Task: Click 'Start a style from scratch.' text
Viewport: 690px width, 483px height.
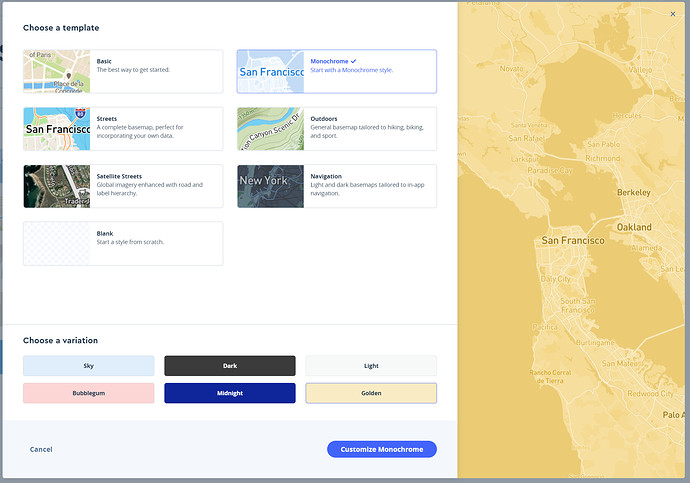Action: (x=130, y=242)
